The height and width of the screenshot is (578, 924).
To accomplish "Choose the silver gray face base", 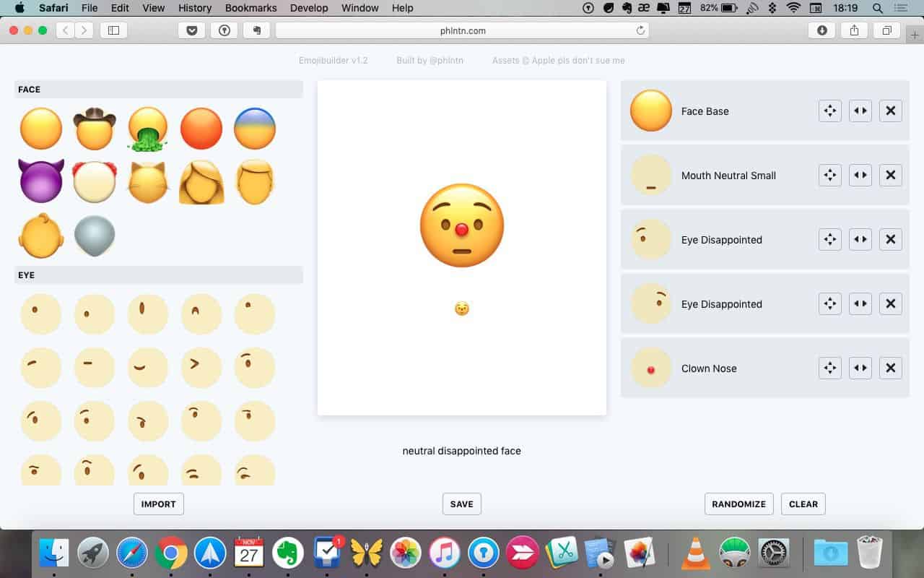I will 95,236.
